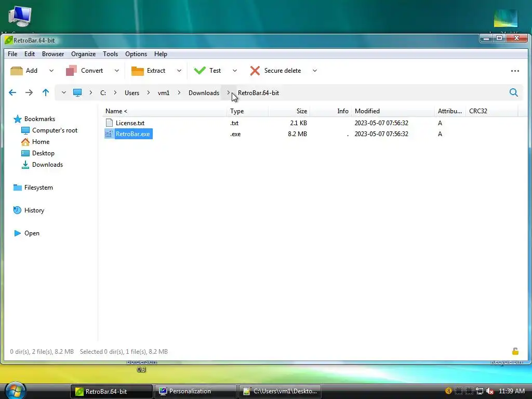The image size is (532, 399).
Task: Open the Tools menu
Action: pos(111,54)
